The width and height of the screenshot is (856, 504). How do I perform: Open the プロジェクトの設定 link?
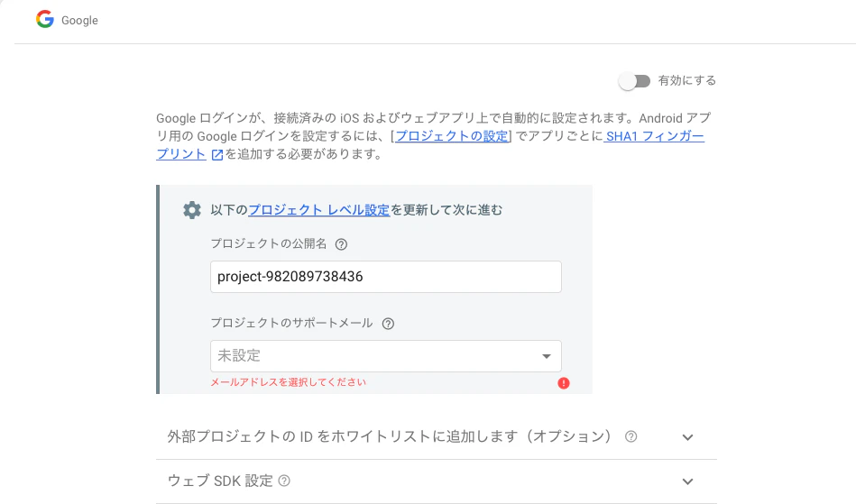452,136
